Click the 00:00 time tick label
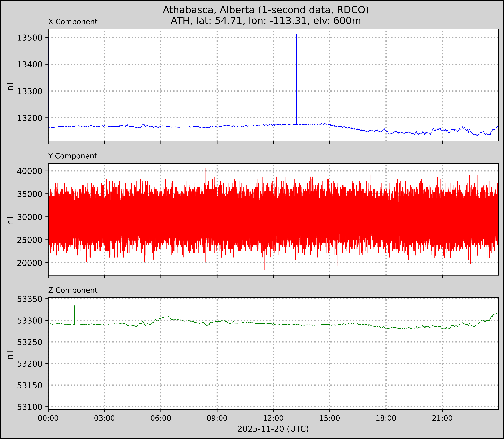The width and height of the screenshot is (504, 439). click(48, 418)
